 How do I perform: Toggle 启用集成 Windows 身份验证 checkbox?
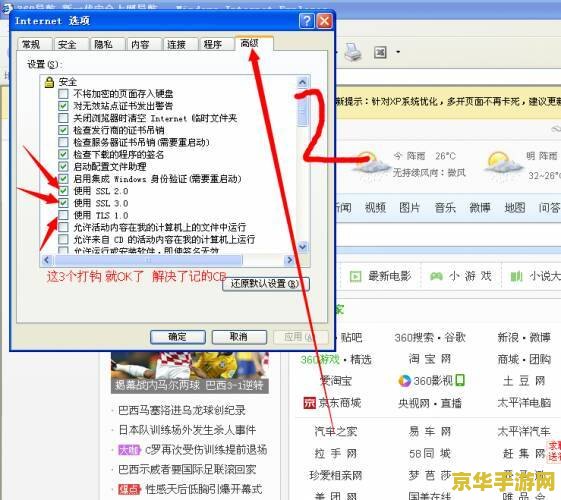click(x=63, y=179)
